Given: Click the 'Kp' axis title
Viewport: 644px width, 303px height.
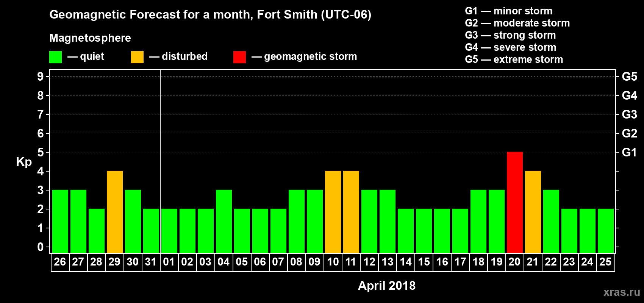Looking at the screenshot, I should (24, 162).
